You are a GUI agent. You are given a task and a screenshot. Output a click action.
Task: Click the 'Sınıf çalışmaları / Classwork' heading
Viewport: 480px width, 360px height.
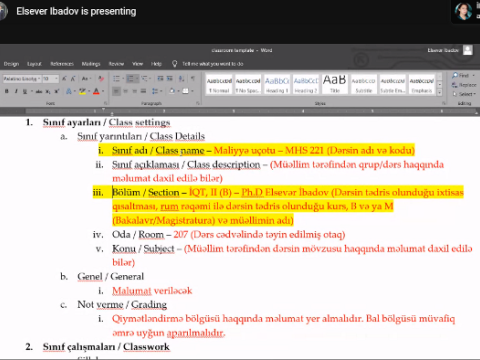[x=106, y=347]
